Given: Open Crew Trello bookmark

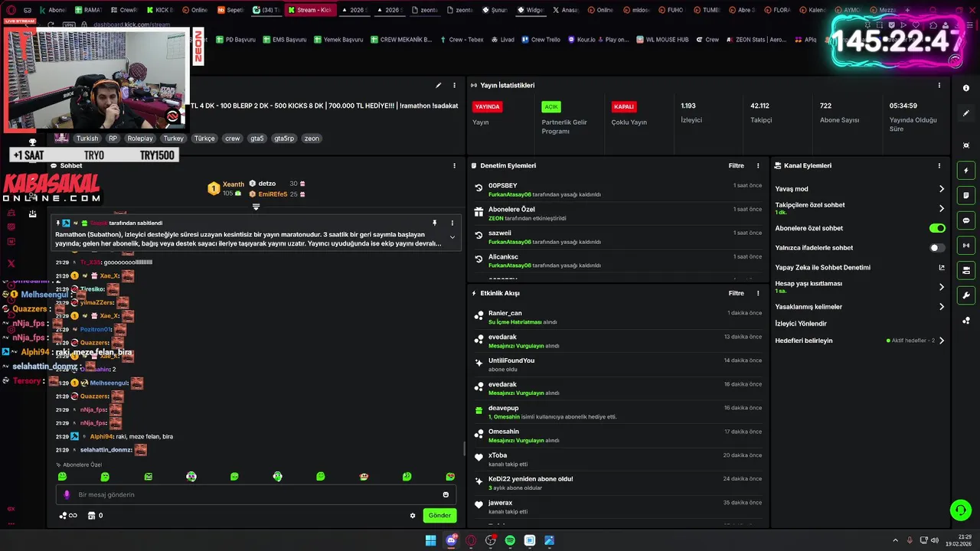Looking at the screenshot, I should click(541, 40).
